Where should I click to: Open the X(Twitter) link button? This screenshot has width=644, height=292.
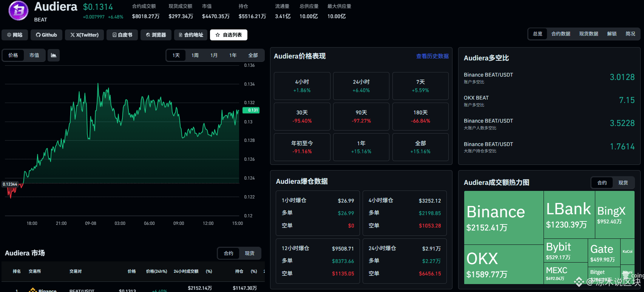(84, 35)
